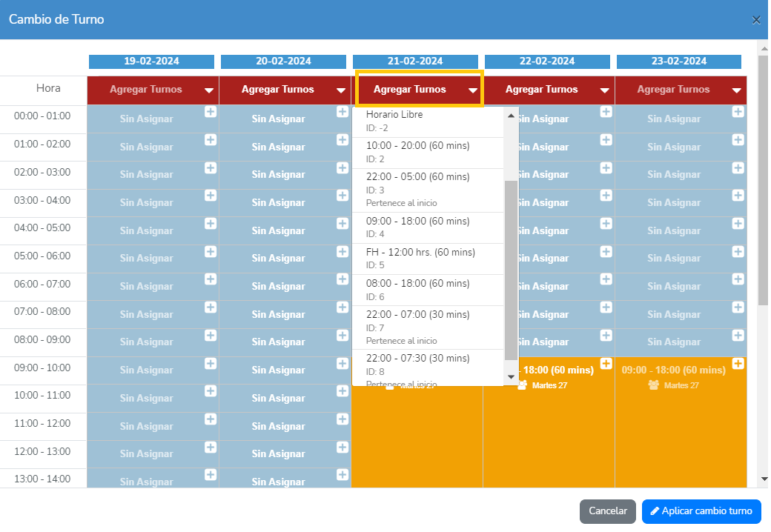
Task: Click plus icon in 20-02-2024 03:00 slot
Action: tap(343, 196)
